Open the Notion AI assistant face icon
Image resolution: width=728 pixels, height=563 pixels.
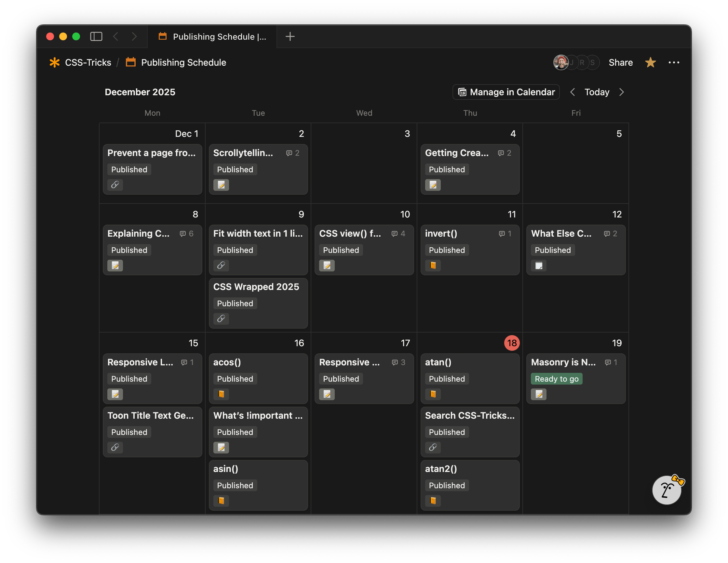click(666, 490)
